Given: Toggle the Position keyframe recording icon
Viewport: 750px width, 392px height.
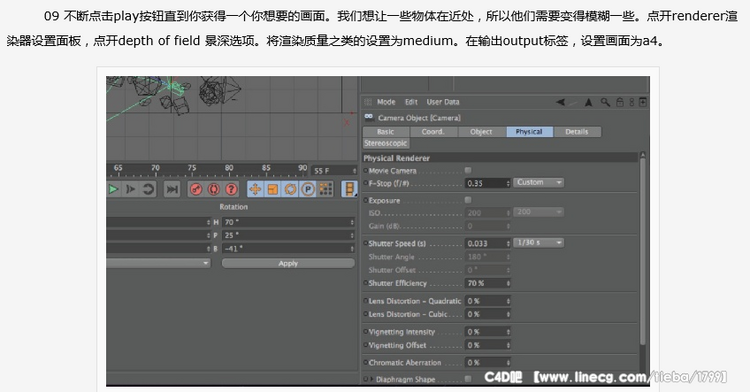Looking at the screenshot, I should [255, 189].
